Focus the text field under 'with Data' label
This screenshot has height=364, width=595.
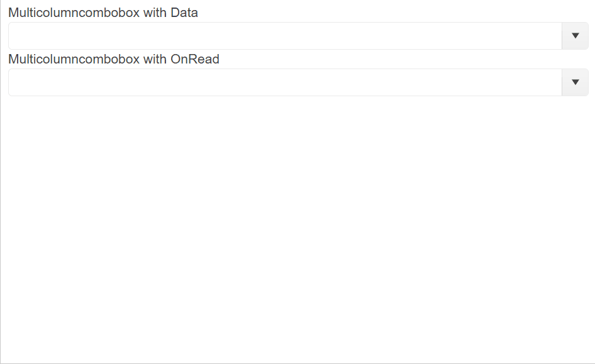[x=285, y=36]
